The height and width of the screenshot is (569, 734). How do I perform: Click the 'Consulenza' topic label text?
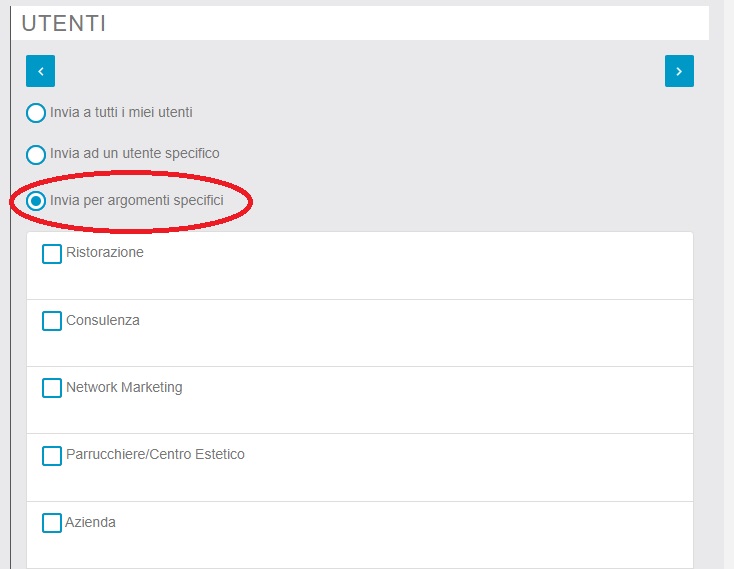(103, 321)
